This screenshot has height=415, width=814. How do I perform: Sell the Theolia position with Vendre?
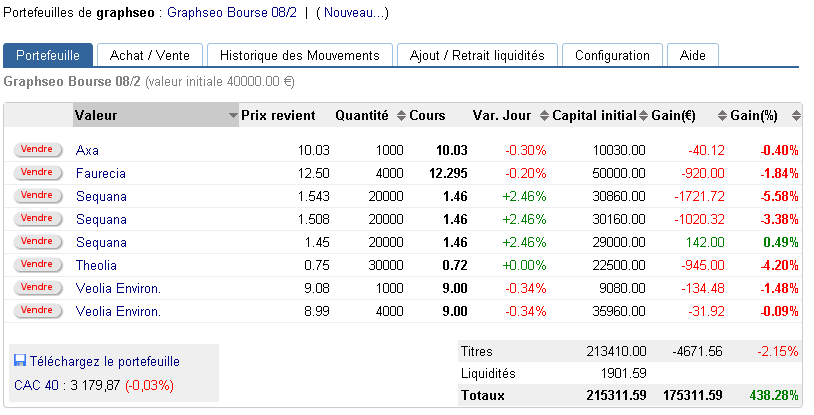[36, 264]
